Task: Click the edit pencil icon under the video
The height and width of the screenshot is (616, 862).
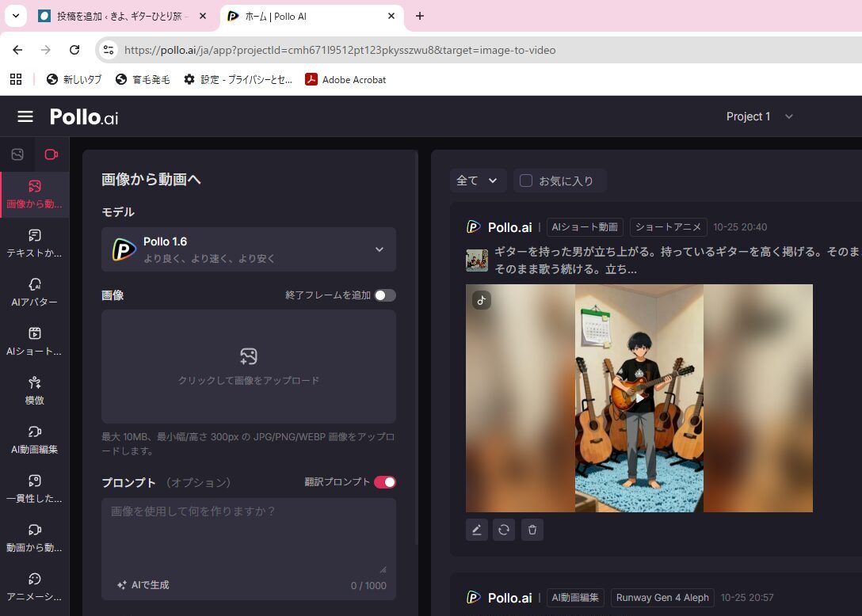Action: (477, 530)
